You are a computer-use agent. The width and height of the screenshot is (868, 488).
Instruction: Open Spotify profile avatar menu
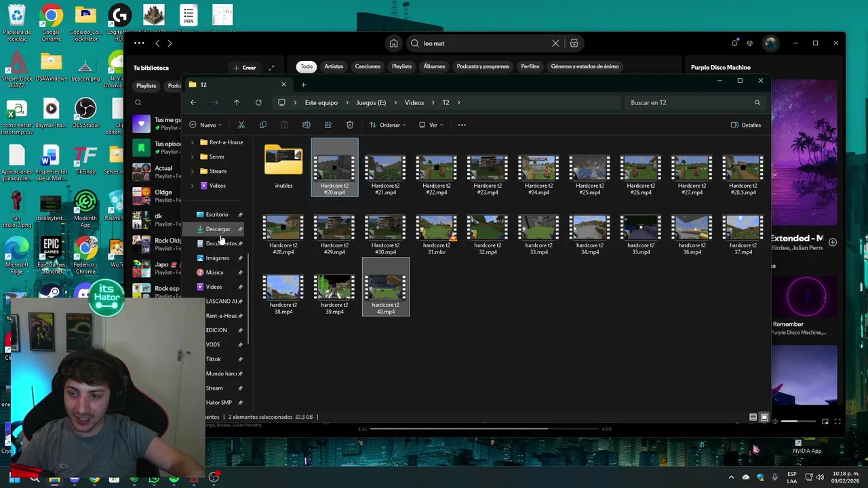(770, 43)
